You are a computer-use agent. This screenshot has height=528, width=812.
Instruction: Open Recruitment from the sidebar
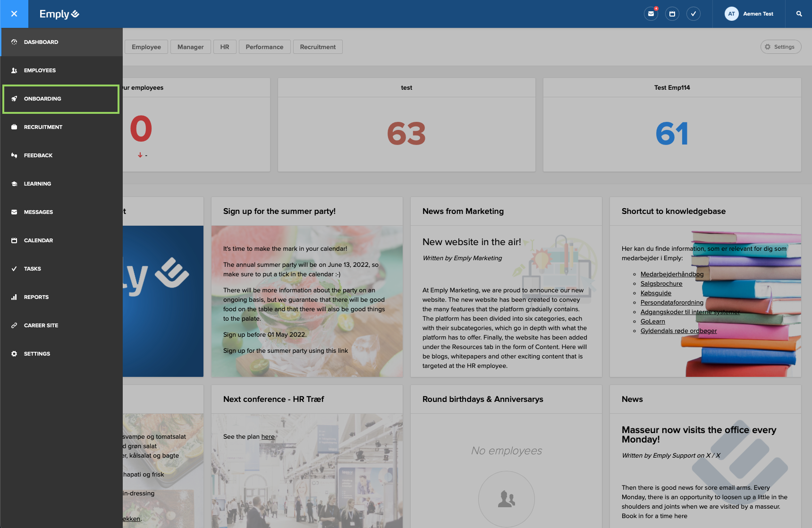pos(43,127)
